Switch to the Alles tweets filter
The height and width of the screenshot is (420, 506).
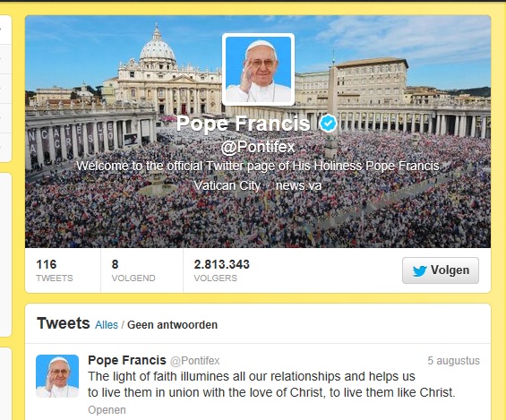tap(107, 325)
